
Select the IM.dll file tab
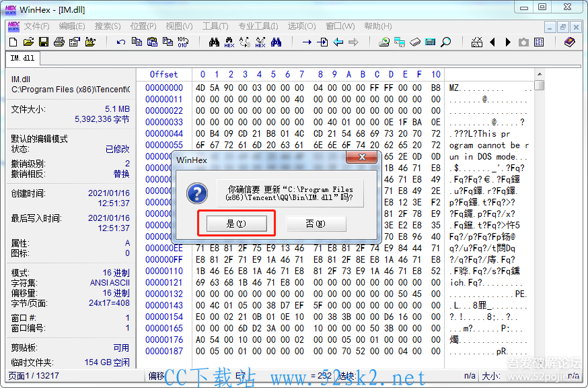tap(22, 58)
